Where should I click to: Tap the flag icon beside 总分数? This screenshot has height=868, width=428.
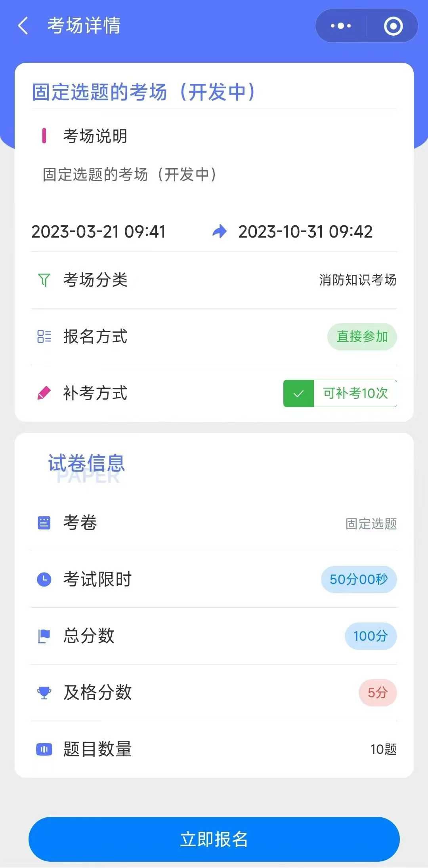[x=44, y=636]
